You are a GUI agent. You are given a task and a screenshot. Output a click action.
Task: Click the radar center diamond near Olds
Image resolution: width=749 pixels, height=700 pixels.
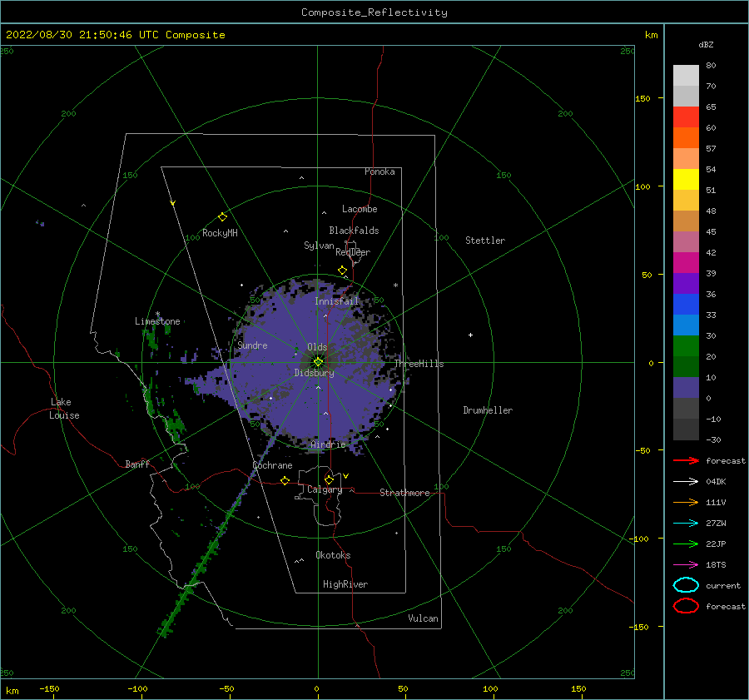tap(318, 362)
